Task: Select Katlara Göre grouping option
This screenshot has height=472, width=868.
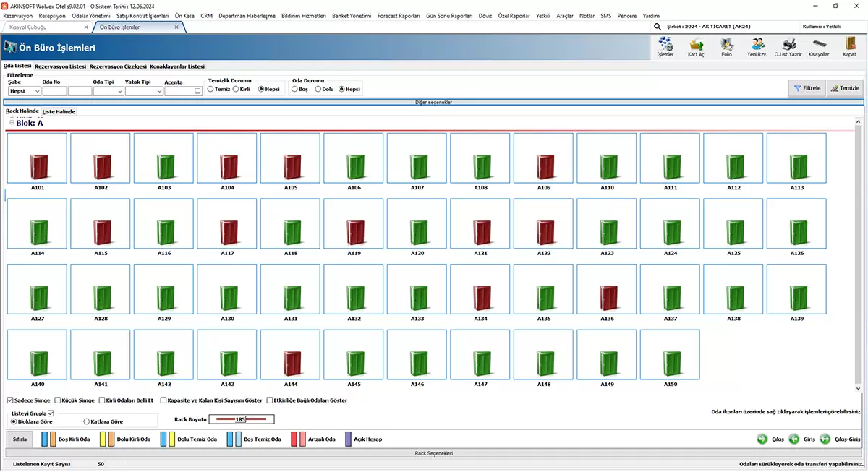Action: [87, 421]
